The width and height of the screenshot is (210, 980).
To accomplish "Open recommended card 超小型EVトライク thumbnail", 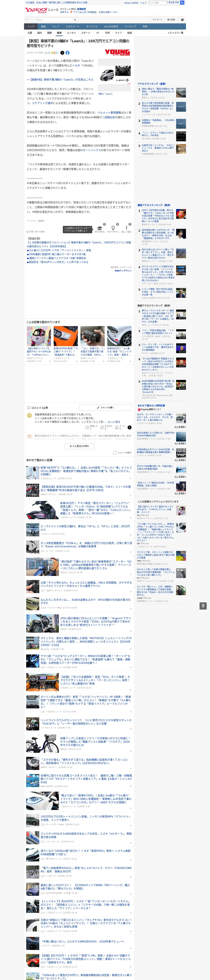I will [39, 336].
